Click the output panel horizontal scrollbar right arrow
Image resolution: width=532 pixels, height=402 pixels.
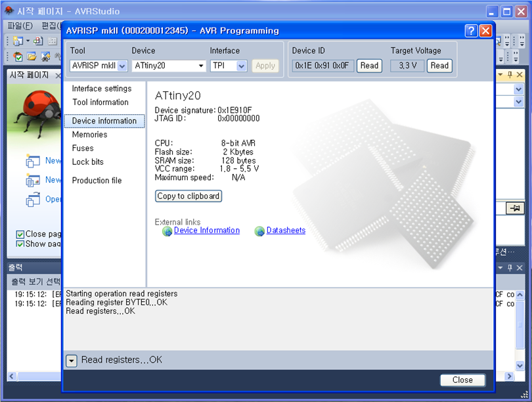[508, 376]
